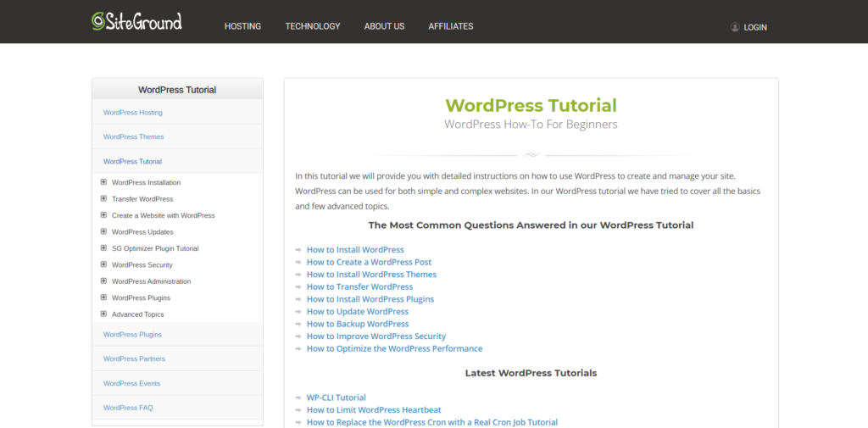Screen dimensions: 868x428
Task: Expand the WordPress Updates section
Action: 103,231
